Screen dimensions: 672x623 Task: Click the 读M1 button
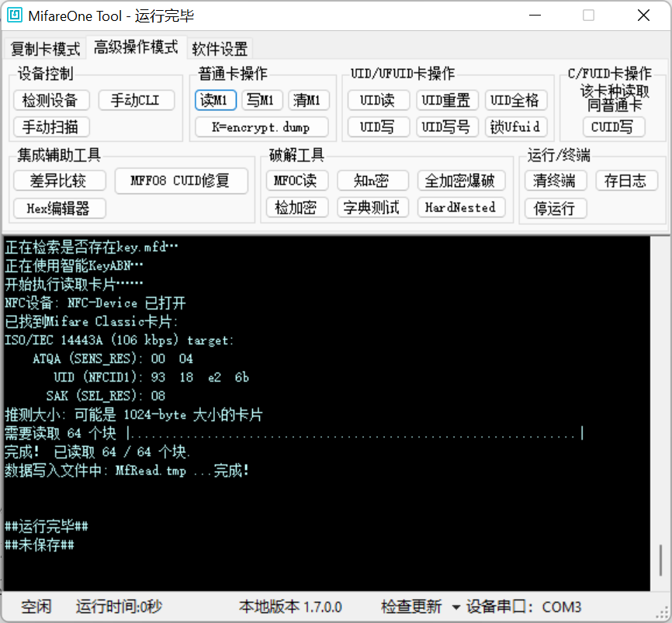point(215,100)
